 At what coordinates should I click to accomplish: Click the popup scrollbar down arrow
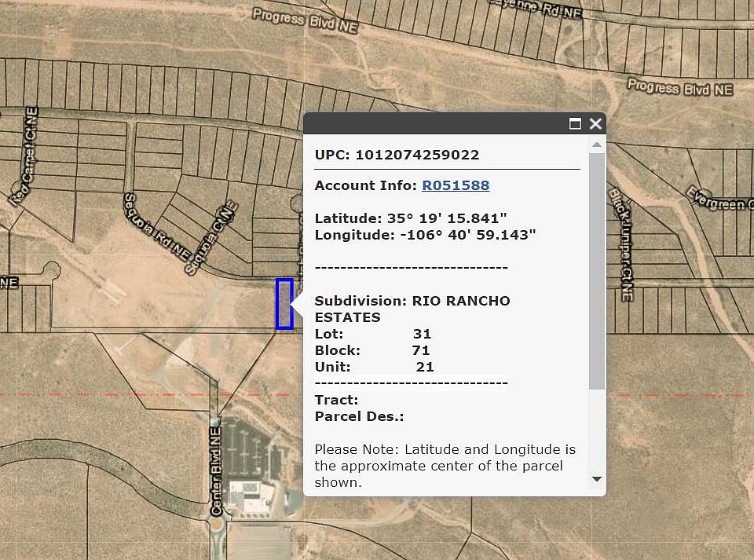click(x=596, y=478)
